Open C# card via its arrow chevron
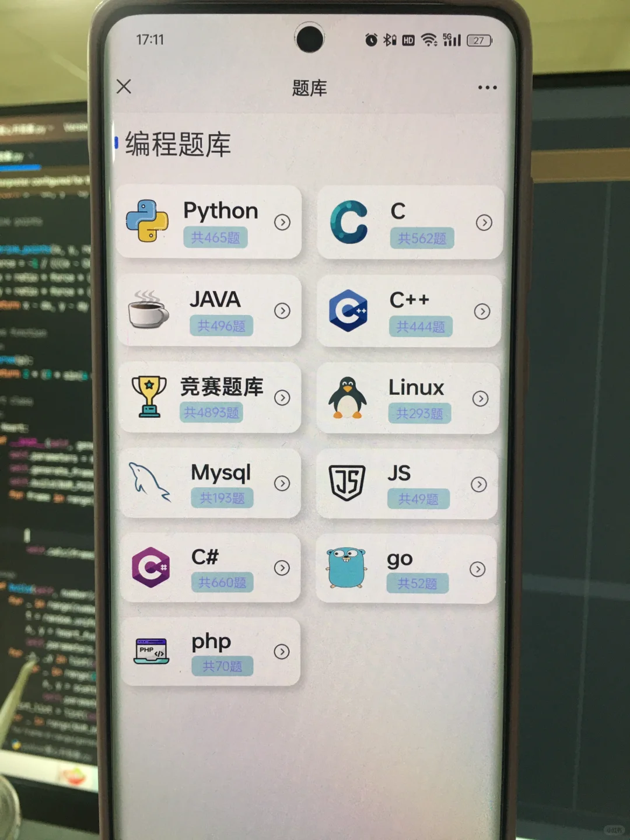The width and height of the screenshot is (630, 840). pos(282,568)
